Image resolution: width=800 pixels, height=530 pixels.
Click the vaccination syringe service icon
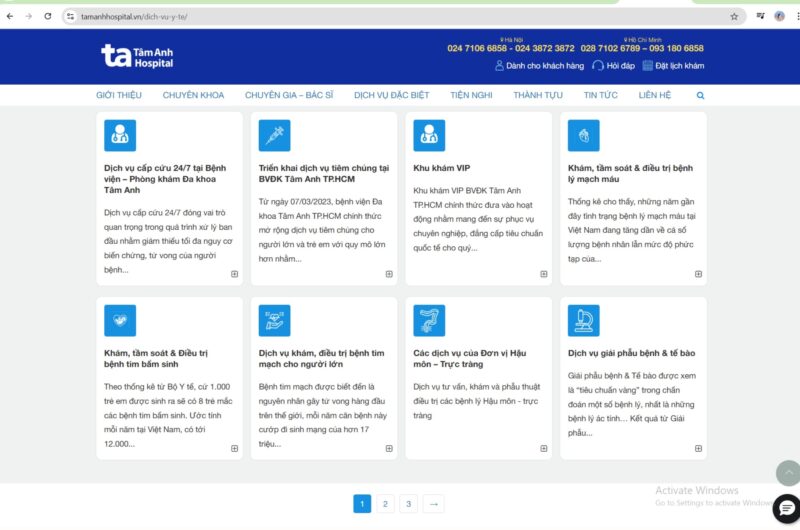click(274, 135)
